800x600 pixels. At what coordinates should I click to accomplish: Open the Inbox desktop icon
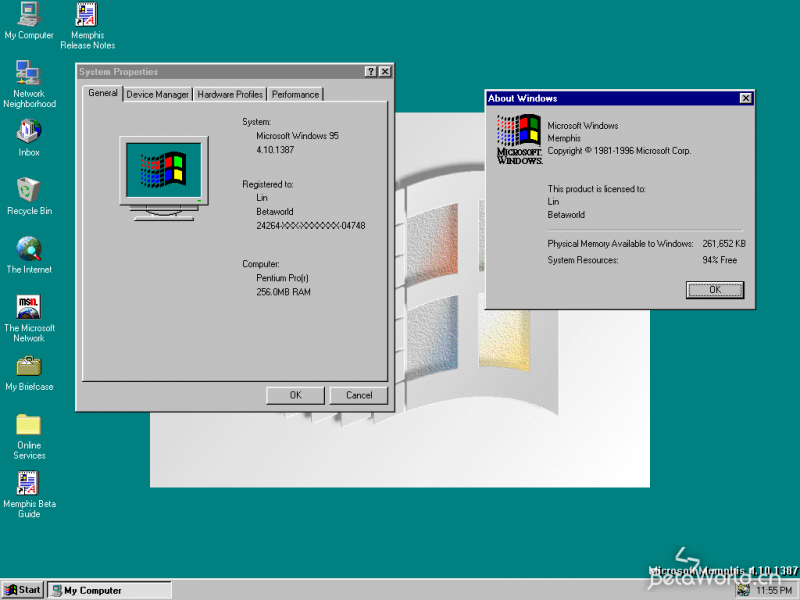click(28, 132)
